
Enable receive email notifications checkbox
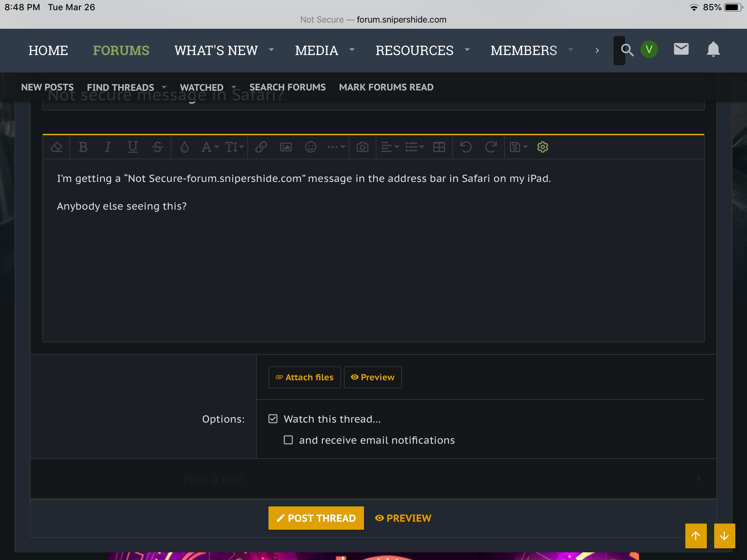[288, 440]
